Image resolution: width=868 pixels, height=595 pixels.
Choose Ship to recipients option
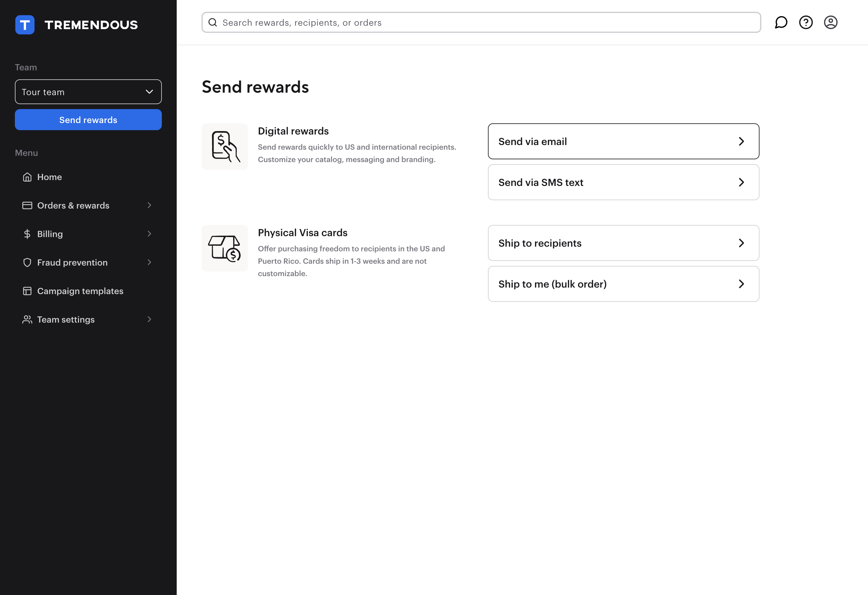(623, 243)
